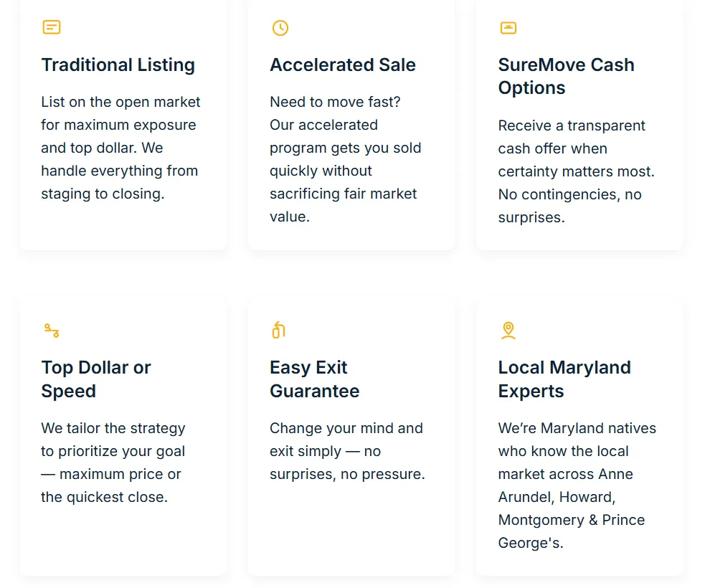Image resolution: width=710 pixels, height=588 pixels.
Task: Click the 'List on the open market' description
Action: point(120,148)
